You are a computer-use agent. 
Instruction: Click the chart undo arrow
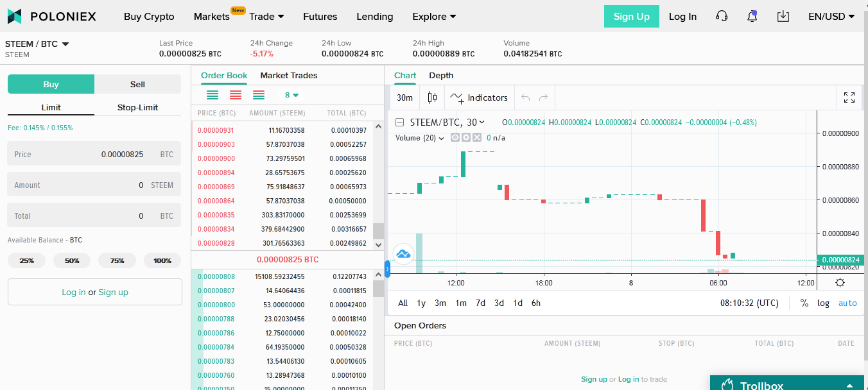[526, 97]
